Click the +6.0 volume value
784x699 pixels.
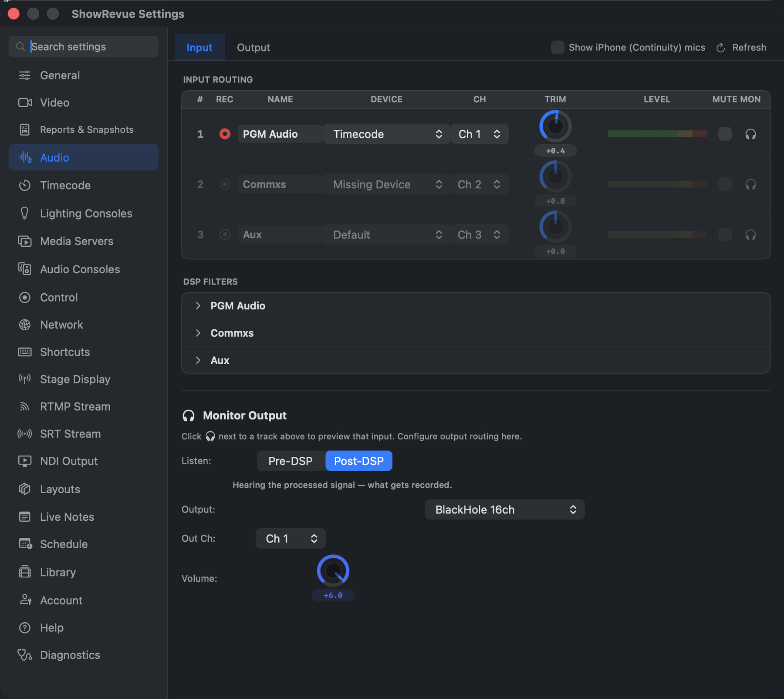333,595
